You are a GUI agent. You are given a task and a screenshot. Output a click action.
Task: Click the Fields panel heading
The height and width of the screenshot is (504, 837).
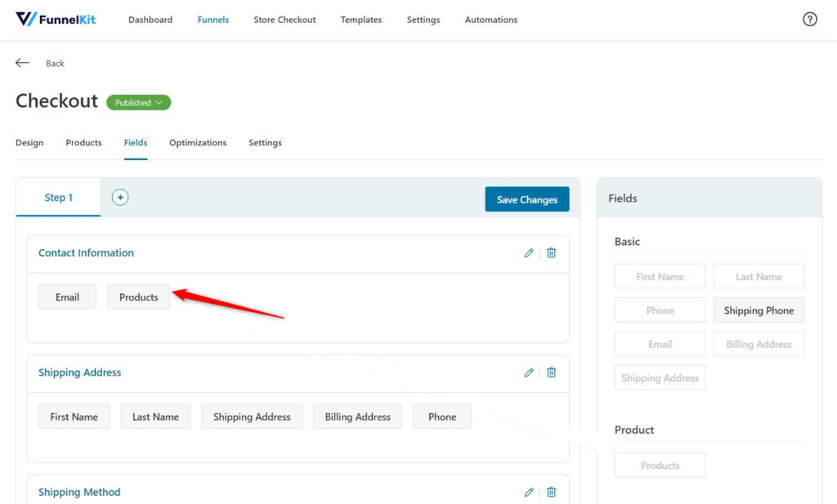click(x=622, y=198)
